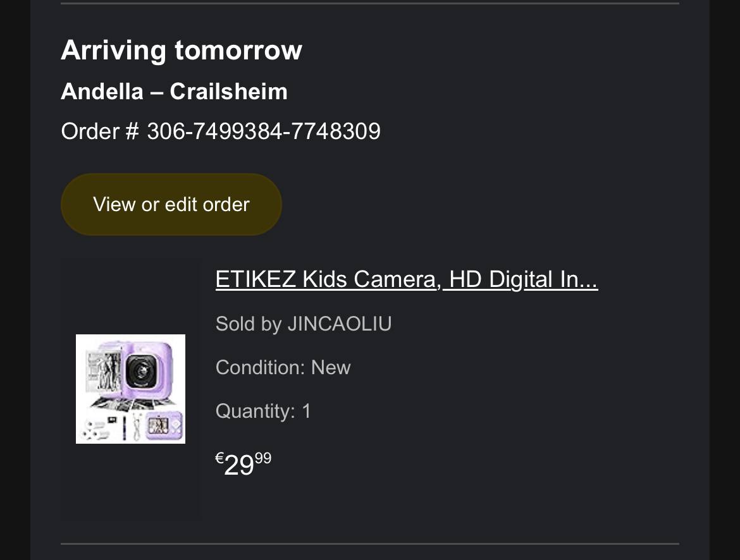
Task: Open the ETIKEZ Kids Camera product link
Action: point(406,279)
